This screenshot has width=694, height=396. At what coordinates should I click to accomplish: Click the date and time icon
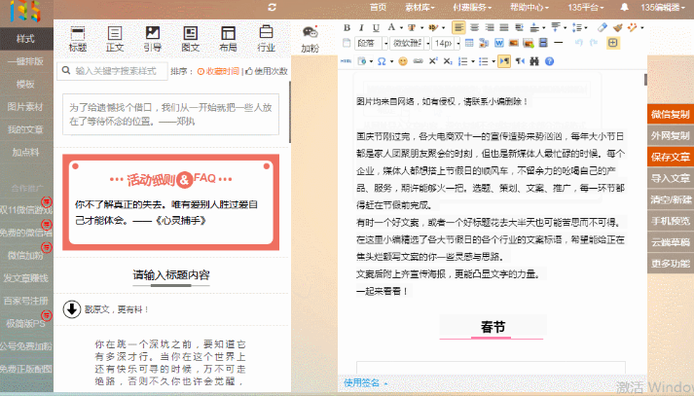(x=362, y=62)
